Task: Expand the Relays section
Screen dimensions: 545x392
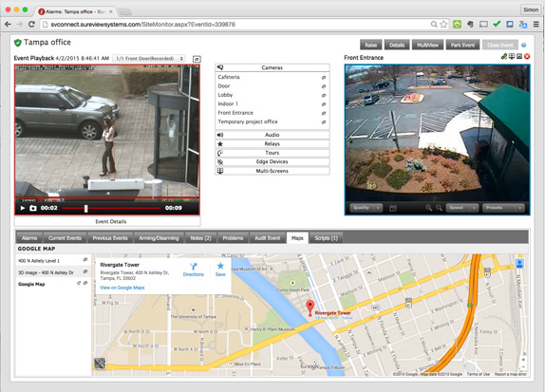Action: point(272,144)
